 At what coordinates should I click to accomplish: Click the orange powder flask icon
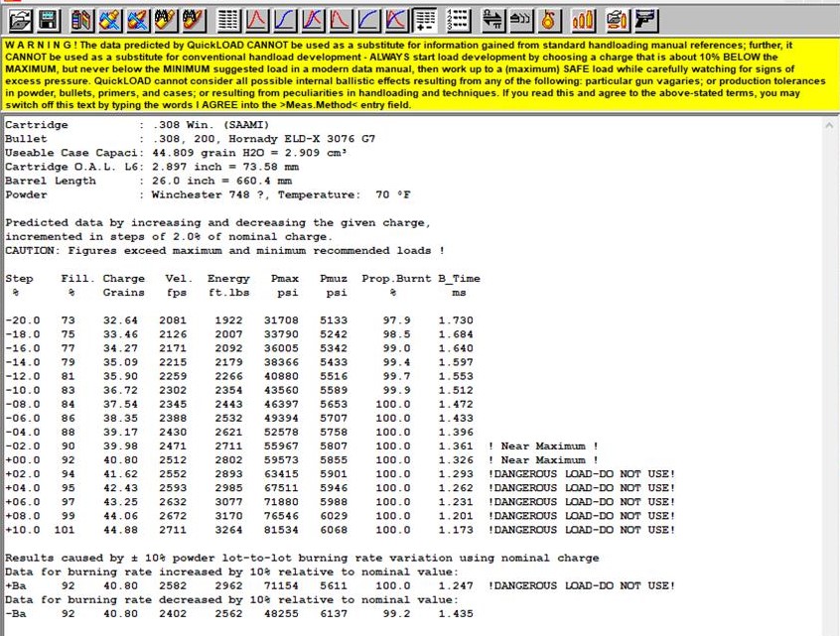pos(548,18)
